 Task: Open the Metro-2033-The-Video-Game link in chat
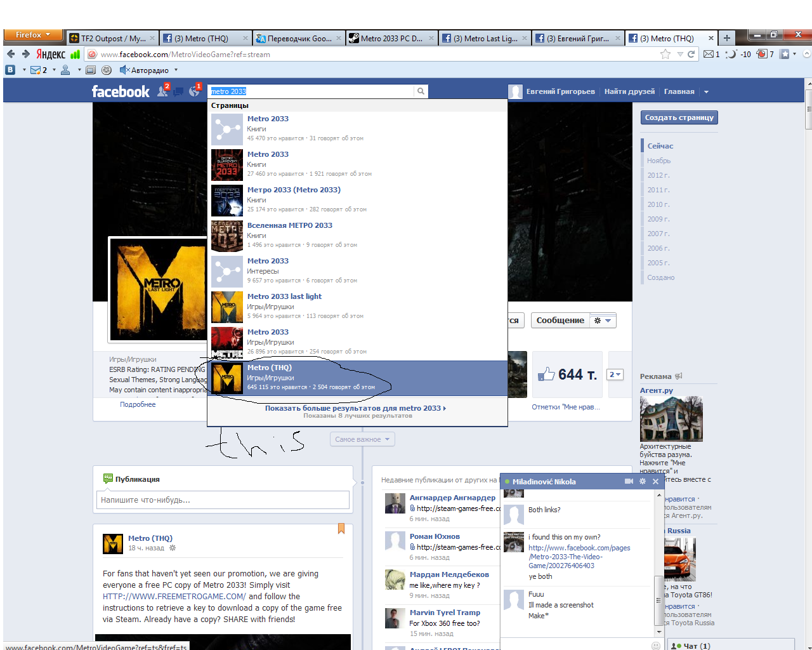point(579,557)
